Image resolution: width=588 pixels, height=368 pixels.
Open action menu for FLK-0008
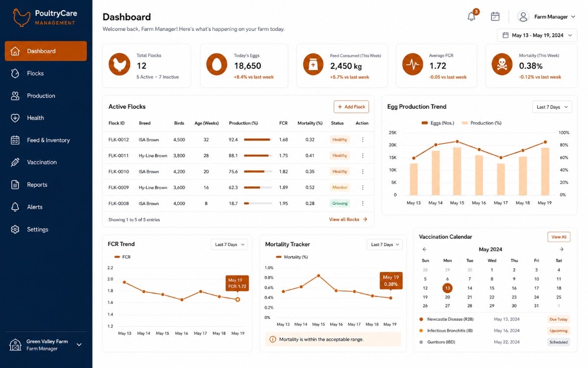coord(363,203)
